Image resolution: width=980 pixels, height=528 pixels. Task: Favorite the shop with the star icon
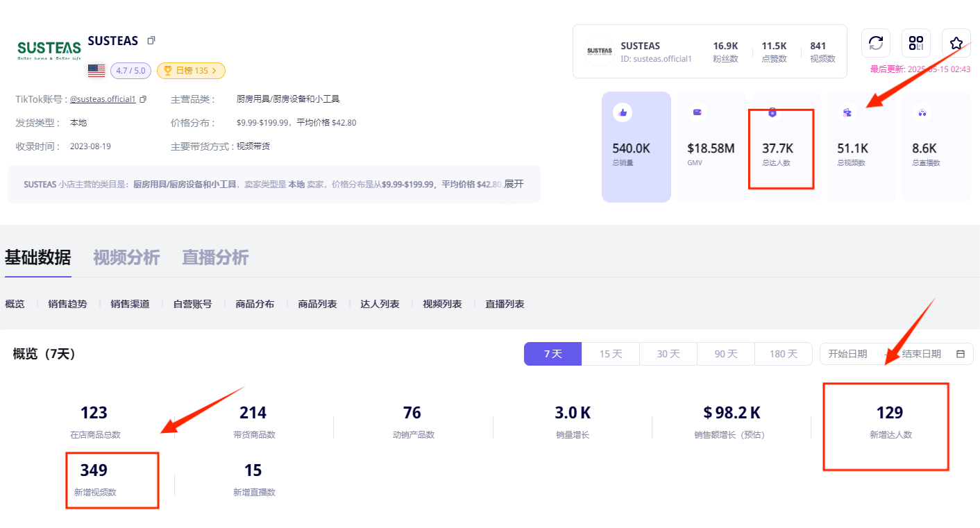tap(956, 43)
